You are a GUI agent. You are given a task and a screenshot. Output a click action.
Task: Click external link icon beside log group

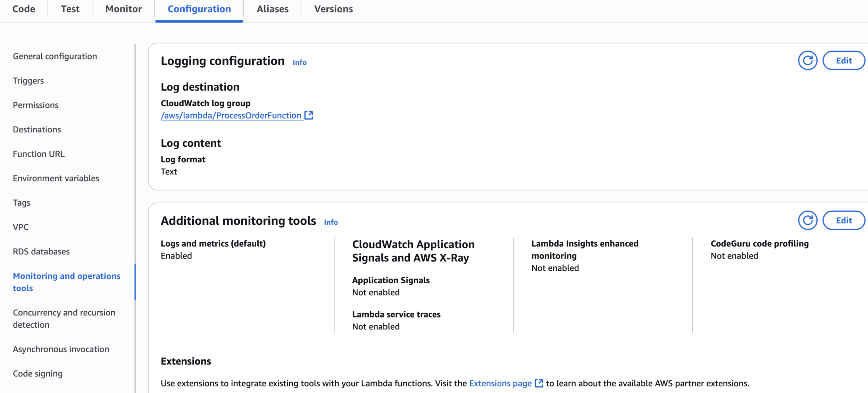pyautogui.click(x=308, y=115)
